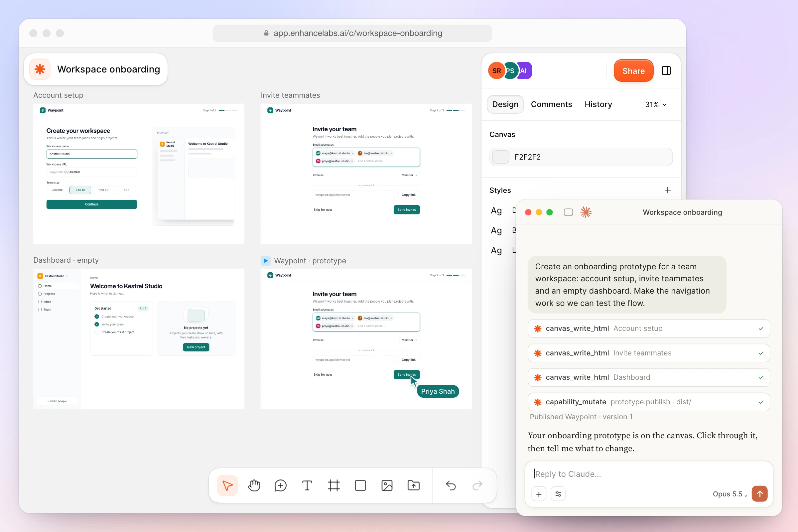Viewport: 798px width, 532px height.
Task: Click the SR collaborator avatar
Action: 496,70
